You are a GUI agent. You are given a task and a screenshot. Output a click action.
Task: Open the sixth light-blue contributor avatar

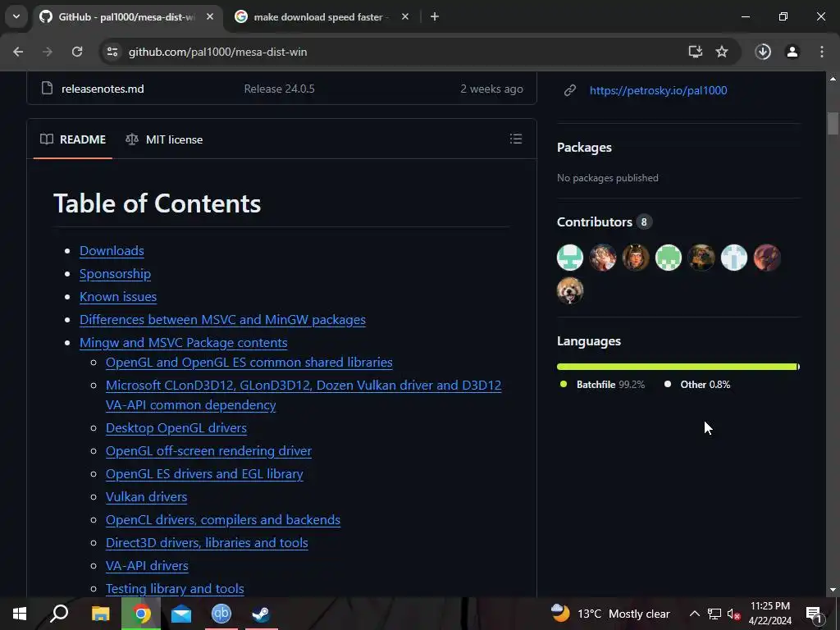click(x=734, y=258)
